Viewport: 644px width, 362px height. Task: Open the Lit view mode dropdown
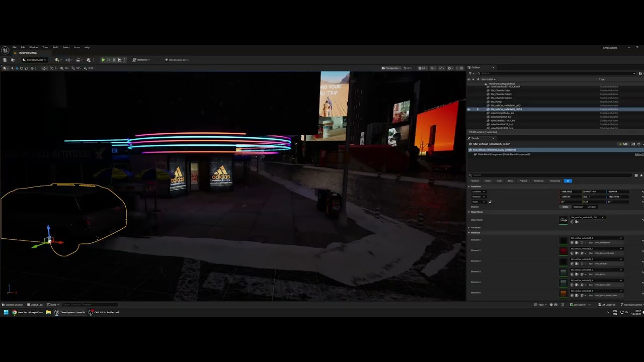point(423,68)
